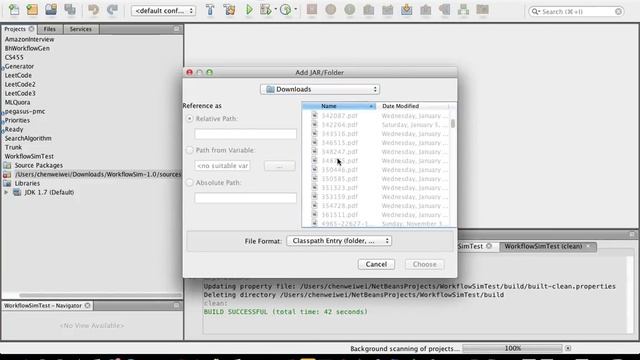Click the no suitable variable field
The height and width of the screenshot is (360, 640).
pos(222,166)
